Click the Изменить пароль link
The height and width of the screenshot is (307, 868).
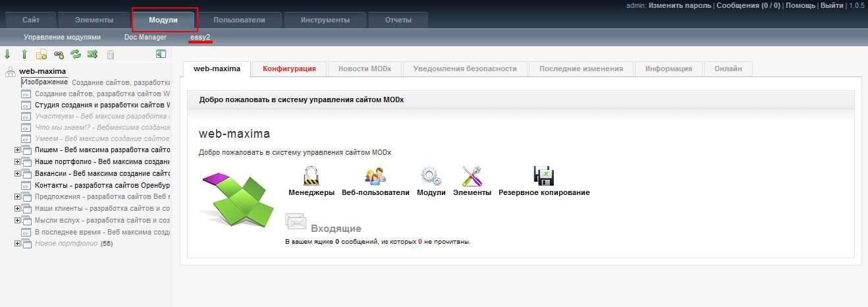680,5
